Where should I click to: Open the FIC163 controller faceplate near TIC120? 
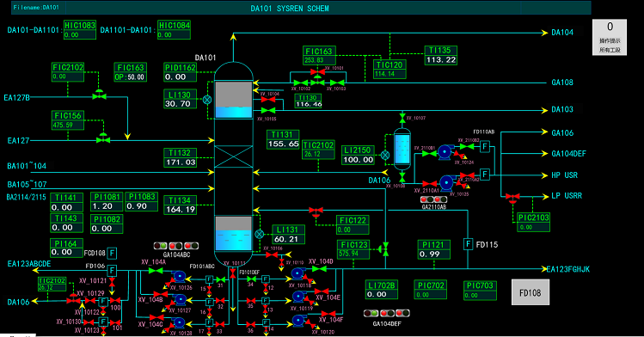(x=320, y=55)
